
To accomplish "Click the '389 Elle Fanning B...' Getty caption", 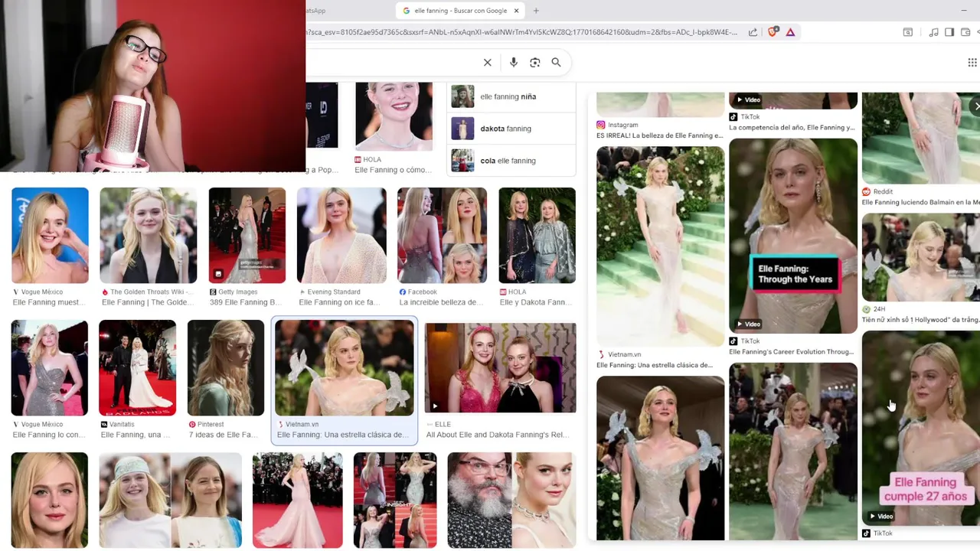I will coord(246,302).
